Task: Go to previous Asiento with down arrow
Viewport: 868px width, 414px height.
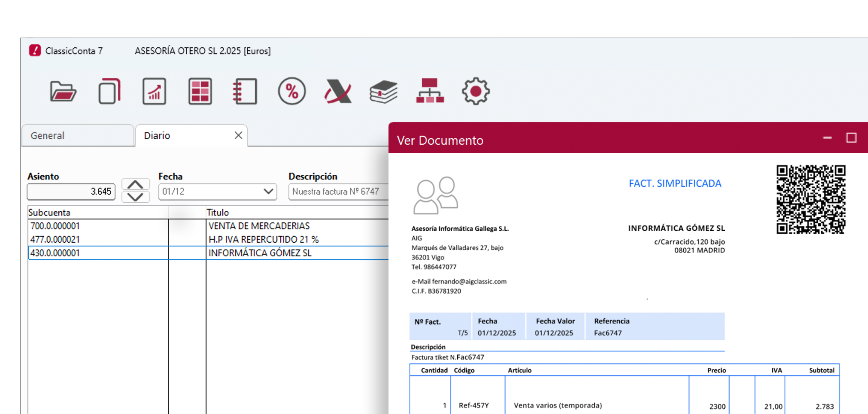Action: pos(135,197)
